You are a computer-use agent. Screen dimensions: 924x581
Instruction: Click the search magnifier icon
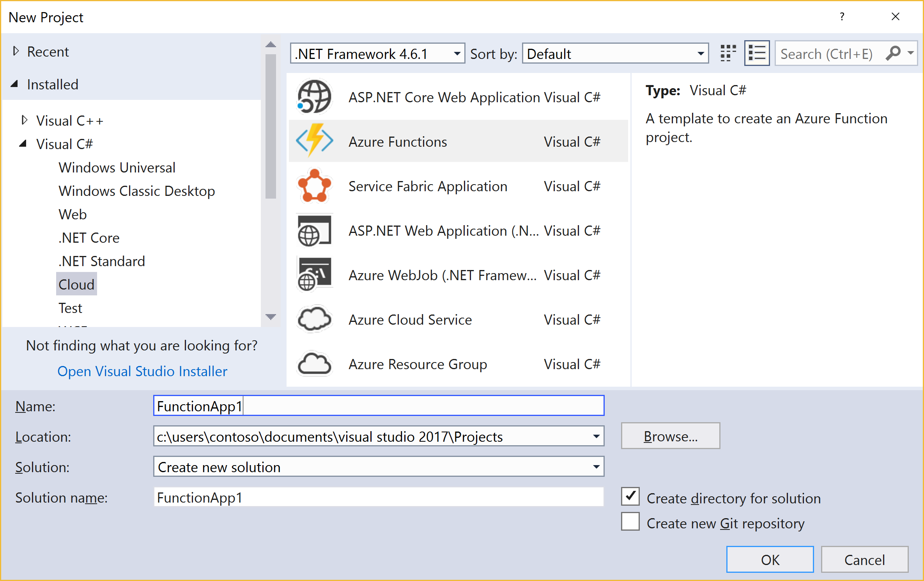point(893,53)
